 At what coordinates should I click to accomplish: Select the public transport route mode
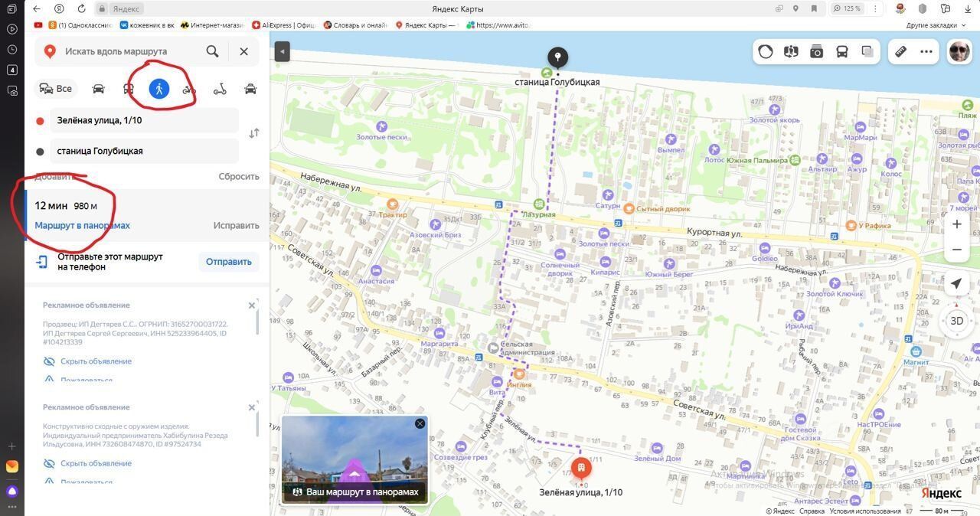[x=129, y=89]
